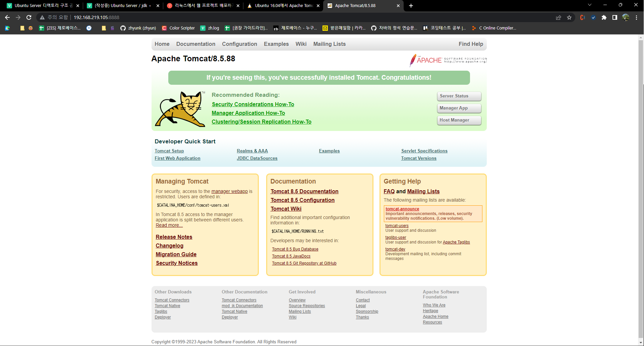Open Who We Are link
Viewport: 644px width, 346px height.
click(434, 305)
